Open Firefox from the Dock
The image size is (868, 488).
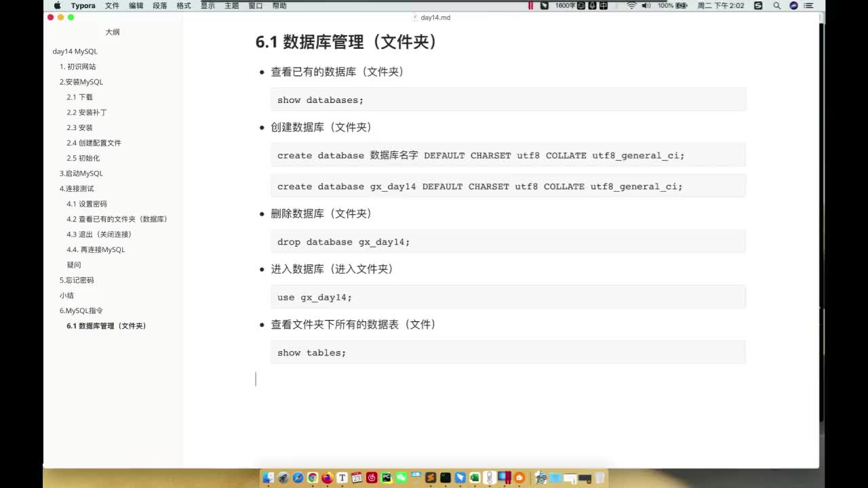[x=328, y=477]
